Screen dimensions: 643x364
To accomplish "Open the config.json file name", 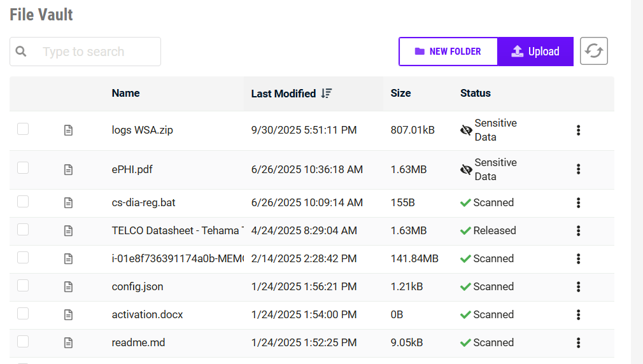I will (x=138, y=287).
